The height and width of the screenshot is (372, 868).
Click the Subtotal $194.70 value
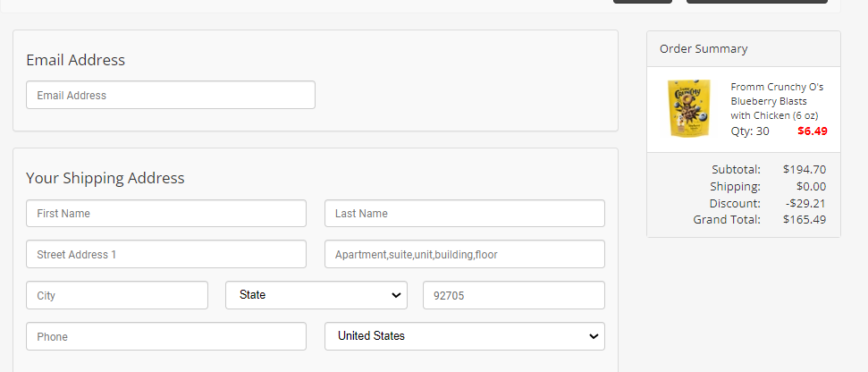(805, 169)
